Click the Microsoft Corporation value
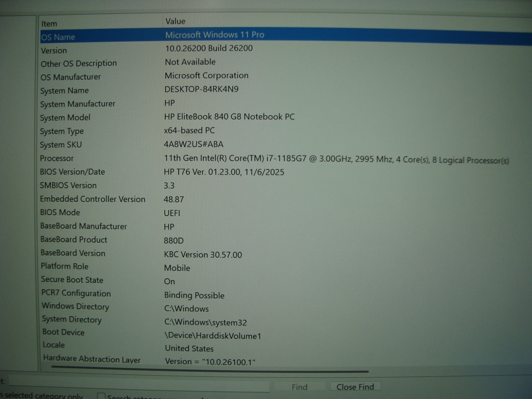This screenshot has height=399, width=532. pyautogui.click(x=206, y=75)
